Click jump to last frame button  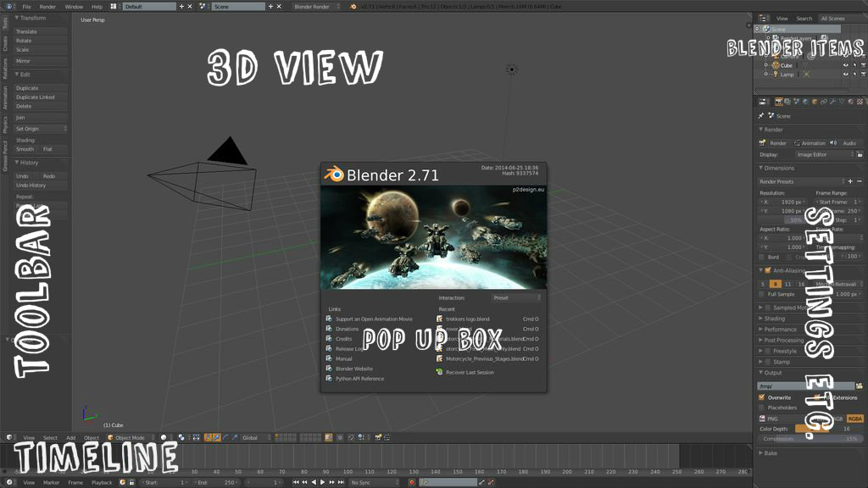[341, 482]
